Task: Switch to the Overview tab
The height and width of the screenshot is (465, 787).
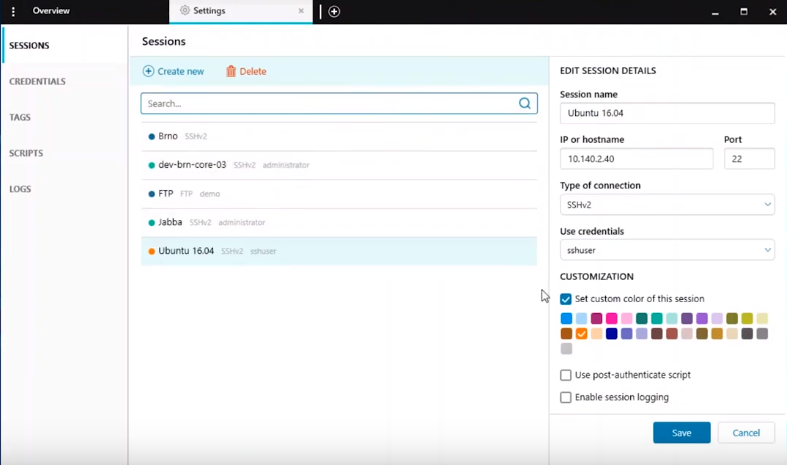Action: point(51,11)
